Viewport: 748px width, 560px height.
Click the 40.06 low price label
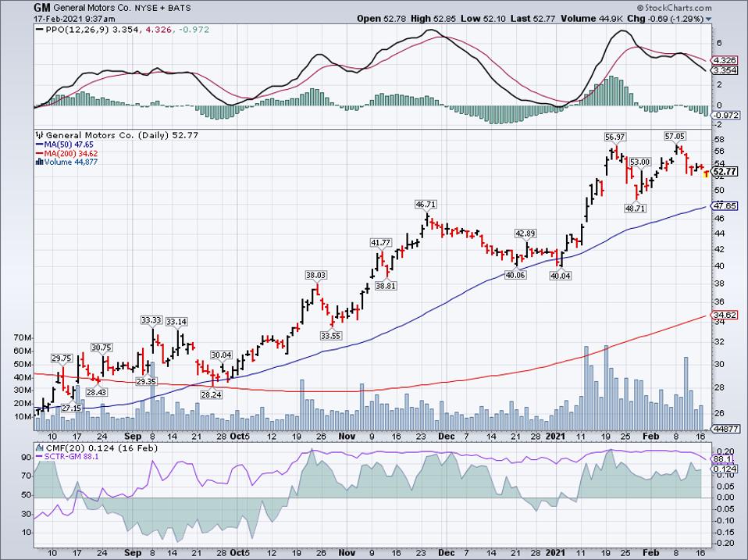pos(515,275)
